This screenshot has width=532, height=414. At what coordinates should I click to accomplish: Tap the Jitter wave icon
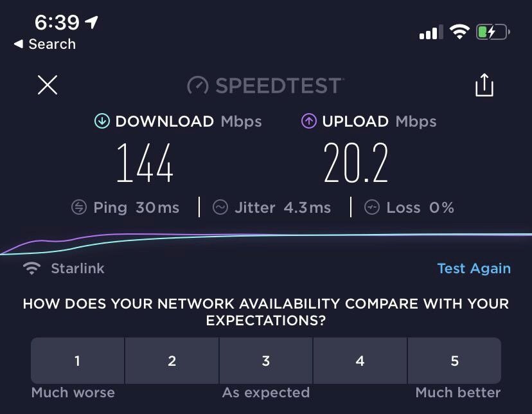pyautogui.click(x=220, y=208)
